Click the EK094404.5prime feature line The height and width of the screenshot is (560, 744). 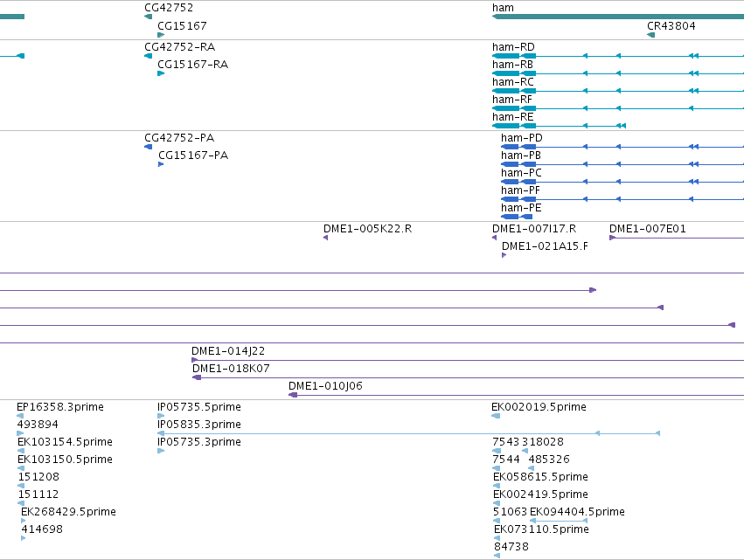click(x=559, y=521)
